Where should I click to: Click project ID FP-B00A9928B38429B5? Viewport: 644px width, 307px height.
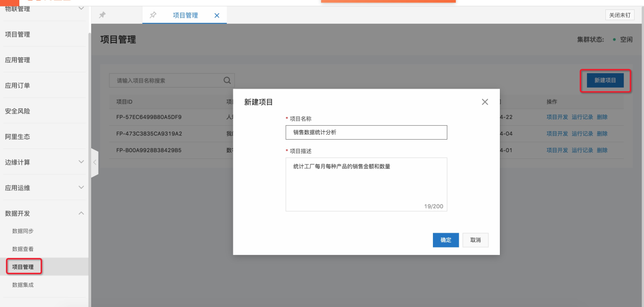tap(149, 150)
